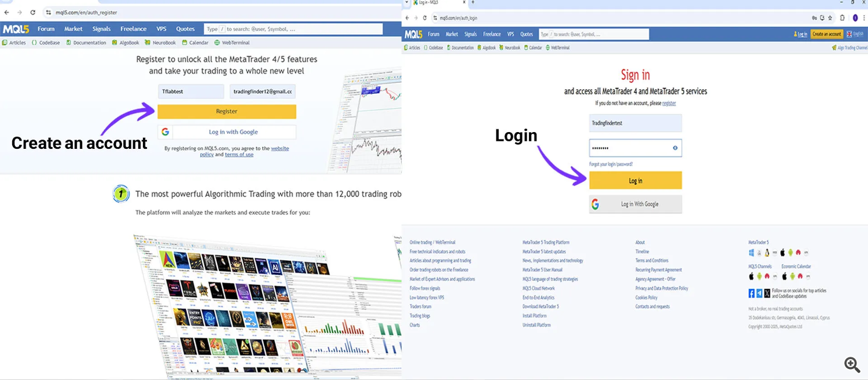Open AlgoBook in register page subnav
The height and width of the screenshot is (380, 868).
[126, 42]
